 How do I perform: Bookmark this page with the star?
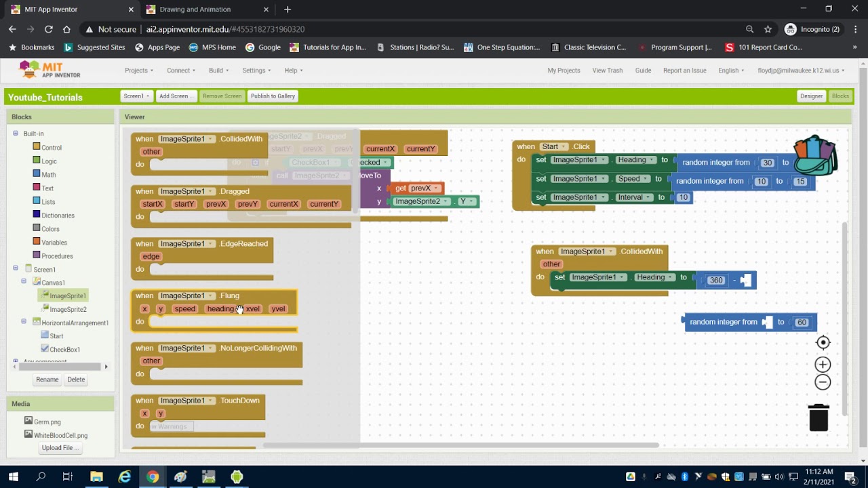768,29
